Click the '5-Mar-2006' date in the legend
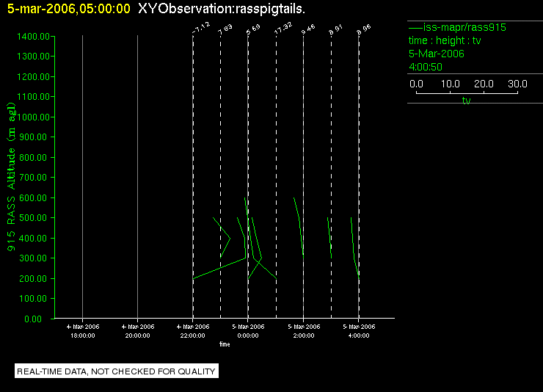 437,54
